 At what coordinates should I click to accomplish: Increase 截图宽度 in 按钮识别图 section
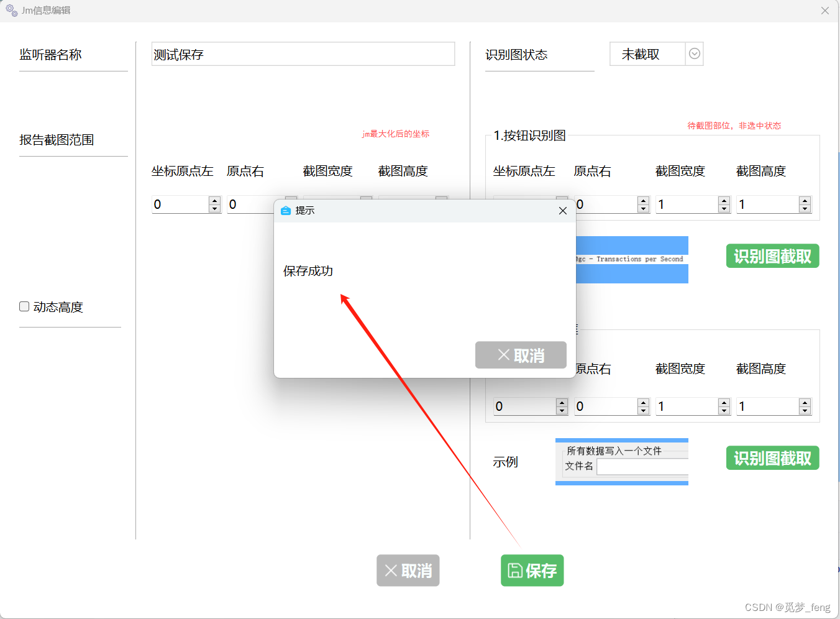point(724,200)
